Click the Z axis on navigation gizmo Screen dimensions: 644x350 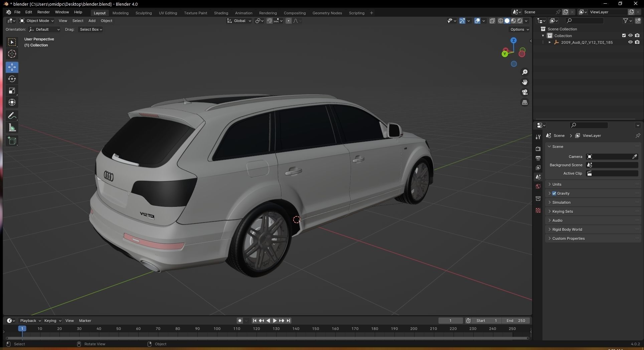pos(513,40)
